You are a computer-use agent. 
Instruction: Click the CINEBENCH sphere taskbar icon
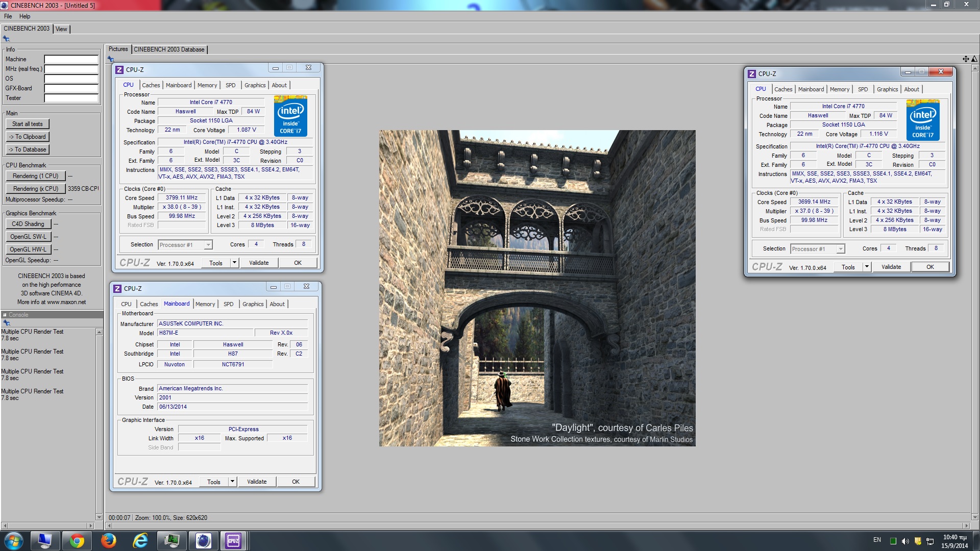(x=203, y=541)
